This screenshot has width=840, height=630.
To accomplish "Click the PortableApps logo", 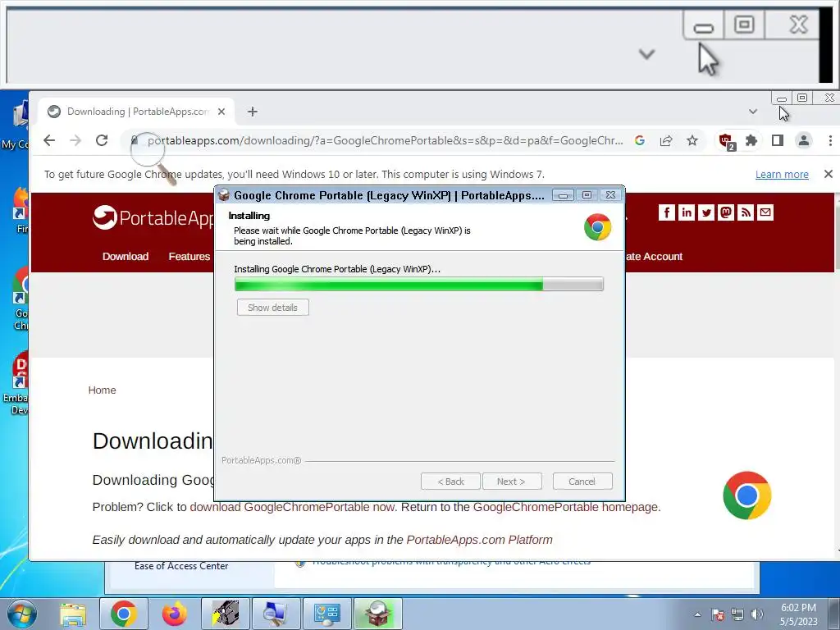I will tap(153, 217).
